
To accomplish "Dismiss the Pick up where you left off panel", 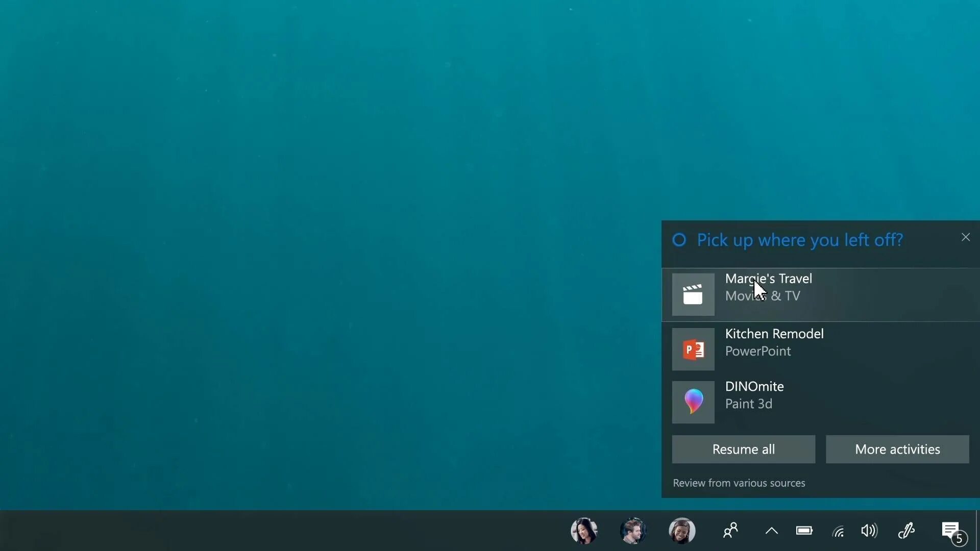I will coord(965,237).
